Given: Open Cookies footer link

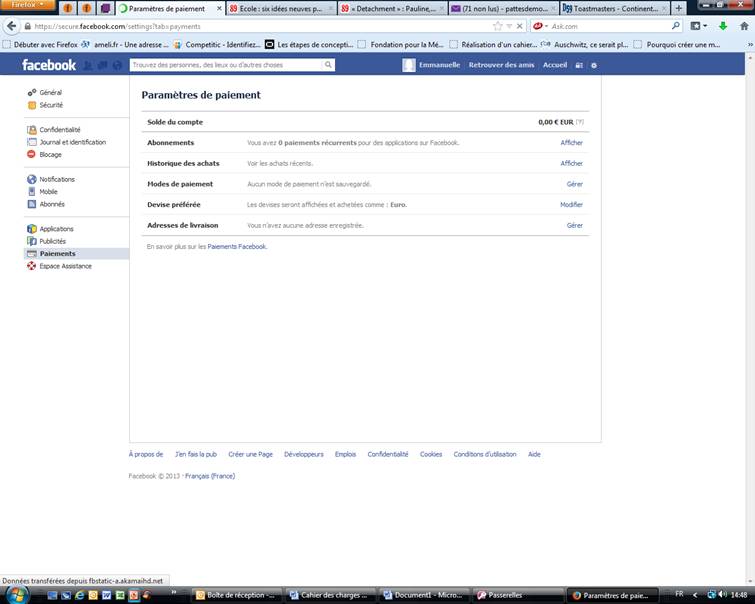Looking at the screenshot, I should (430, 454).
